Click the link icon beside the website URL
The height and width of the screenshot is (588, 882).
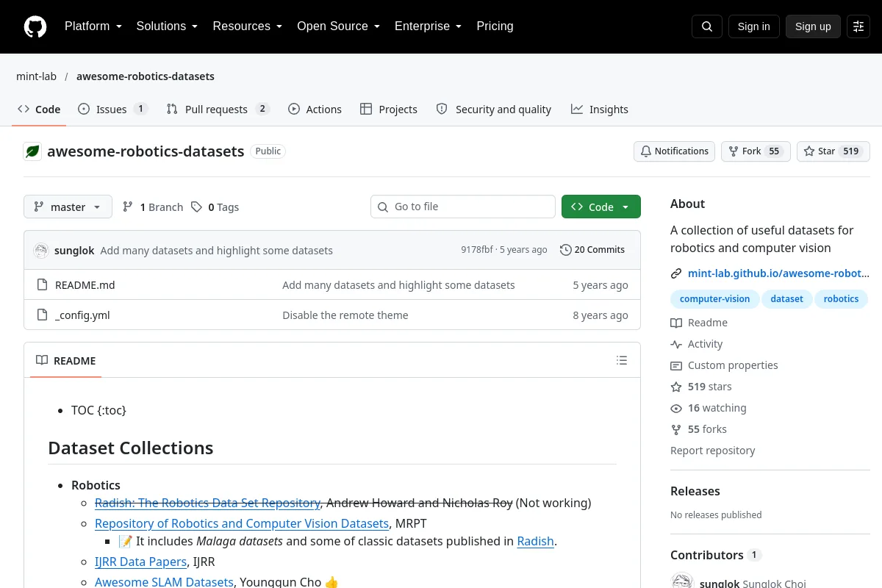[x=676, y=273]
